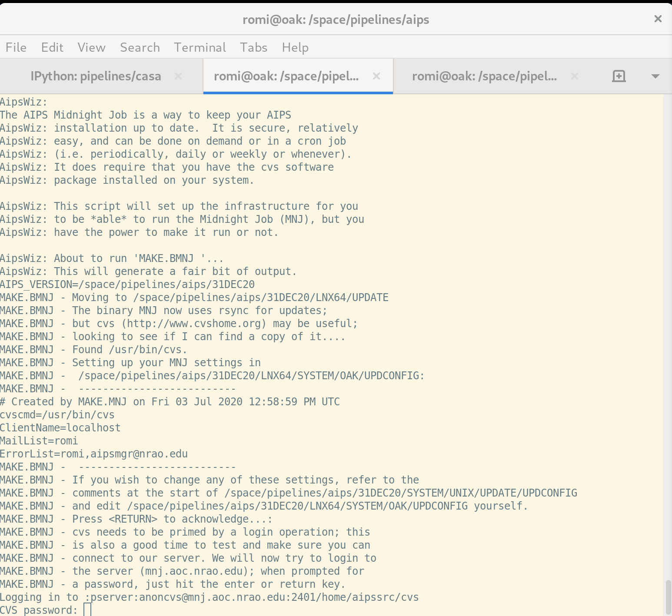Close the inactive romi@oak tab
The width and height of the screenshot is (672, 616).
pyautogui.click(x=574, y=76)
